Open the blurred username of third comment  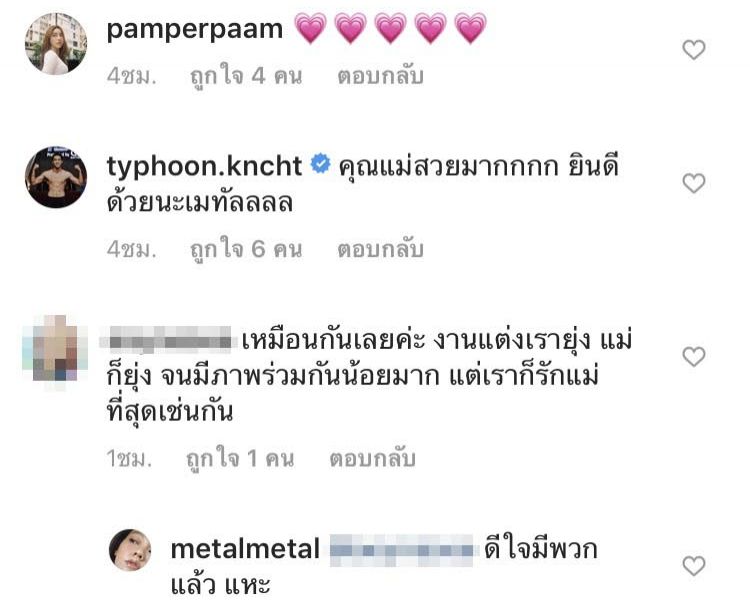[169, 339]
